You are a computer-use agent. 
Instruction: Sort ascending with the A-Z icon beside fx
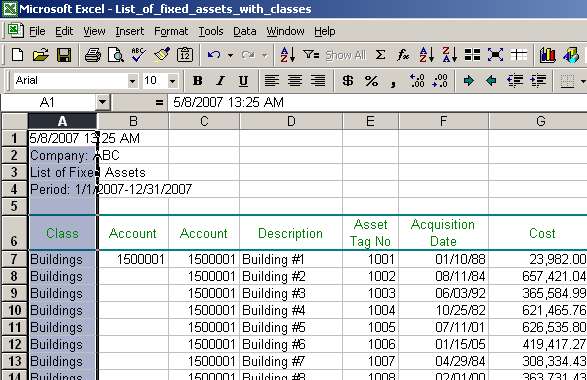tap(426, 55)
